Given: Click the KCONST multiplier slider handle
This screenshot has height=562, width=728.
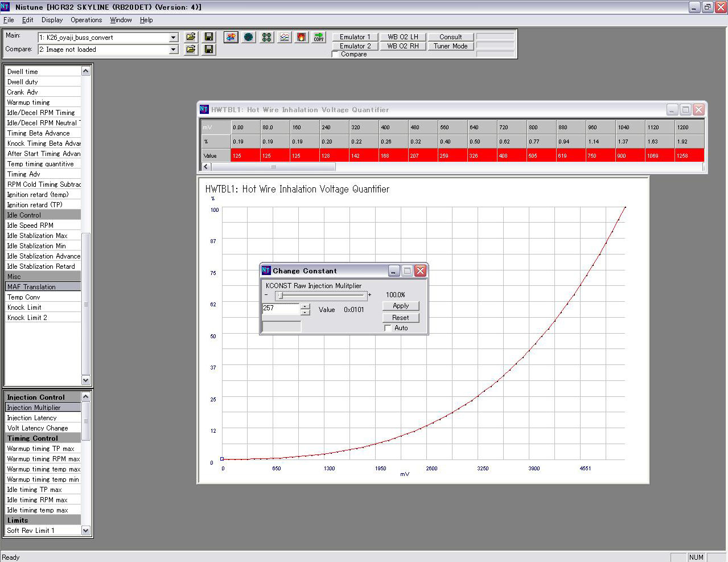Looking at the screenshot, I should [x=280, y=296].
